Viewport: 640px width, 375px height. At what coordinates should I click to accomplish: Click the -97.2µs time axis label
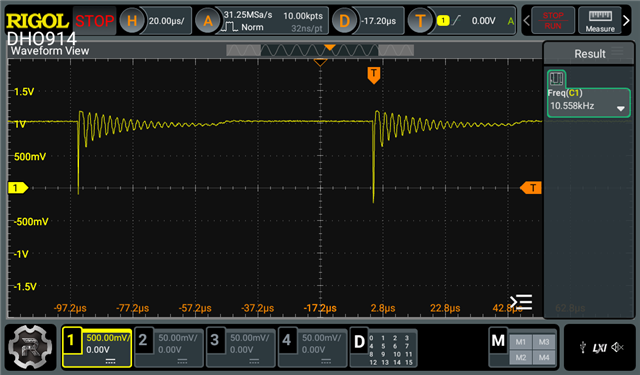[70, 308]
